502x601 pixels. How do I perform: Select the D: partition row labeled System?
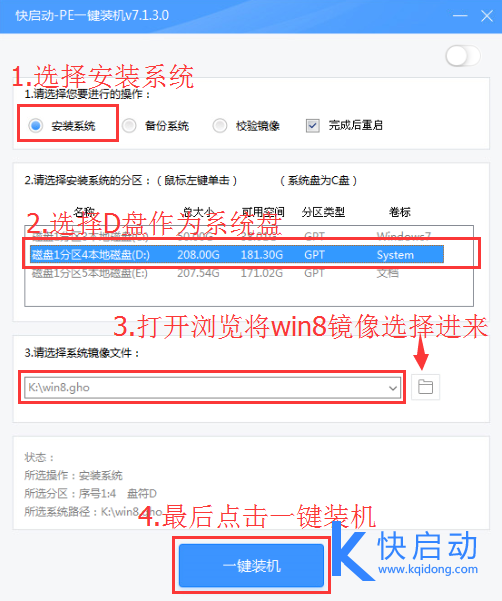237,255
